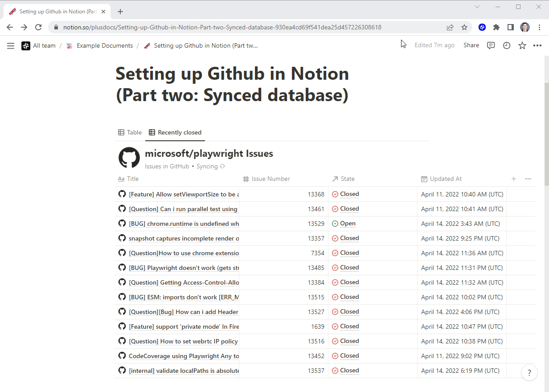
Task: Open [Question][Bug] How can i add Header issue
Action: (184, 312)
